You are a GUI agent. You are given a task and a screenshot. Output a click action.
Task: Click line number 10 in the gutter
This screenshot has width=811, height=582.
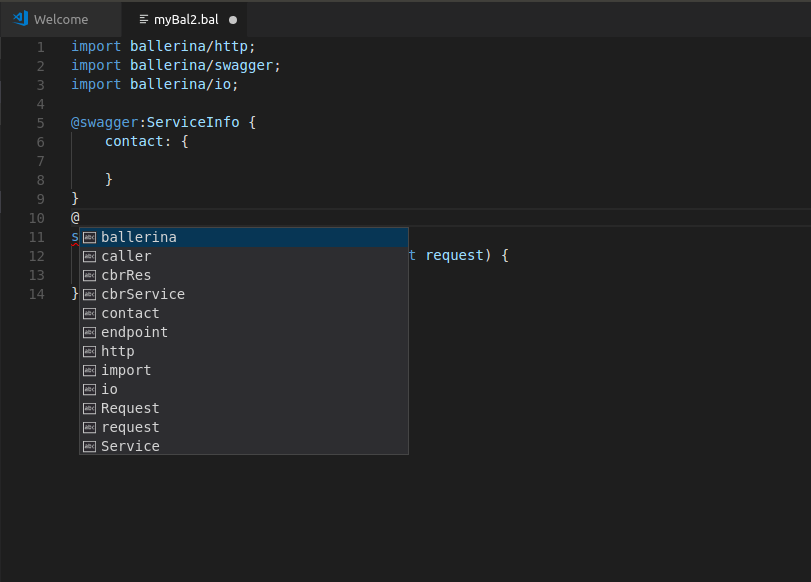point(37,218)
